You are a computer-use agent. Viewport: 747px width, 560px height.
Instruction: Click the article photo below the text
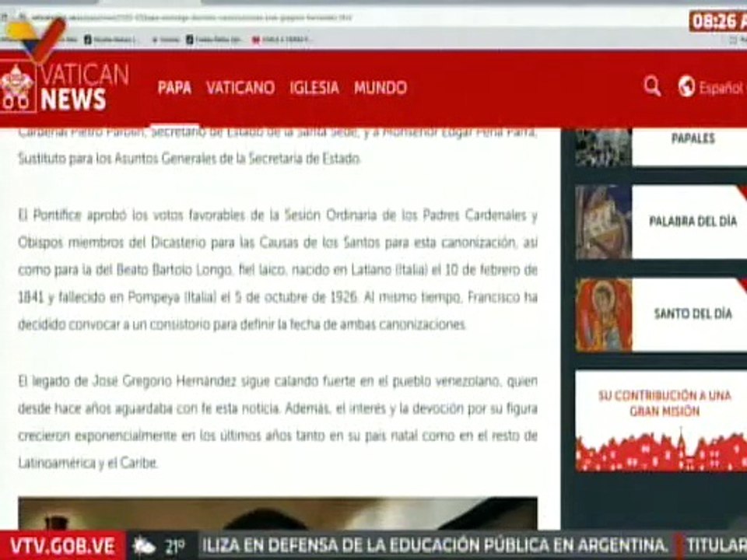coord(278,513)
